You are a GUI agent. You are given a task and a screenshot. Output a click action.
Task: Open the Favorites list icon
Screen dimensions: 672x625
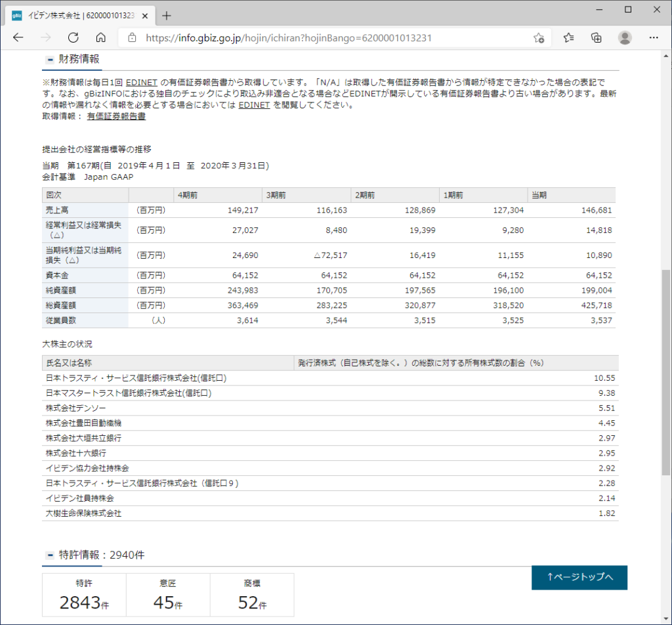pos(568,37)
